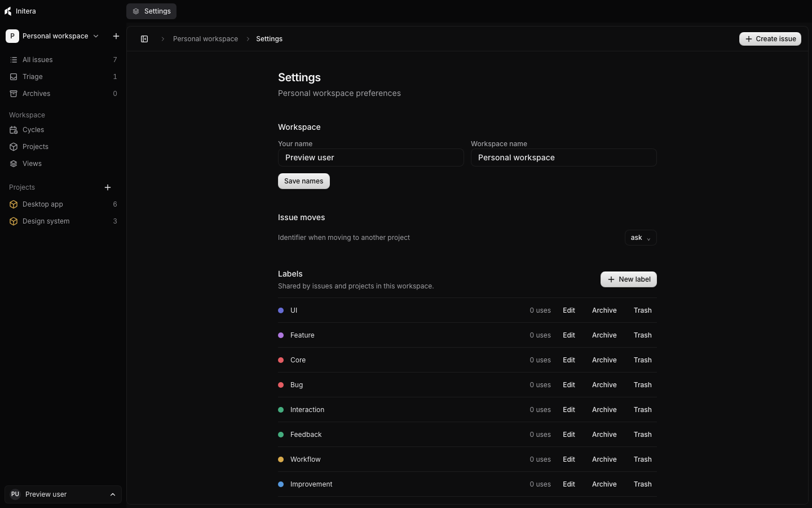Image resolution: width=812 pixels, height=508 pixels.
Task: Click '0 uses' on the Feature row
Action: click(540, 335)
